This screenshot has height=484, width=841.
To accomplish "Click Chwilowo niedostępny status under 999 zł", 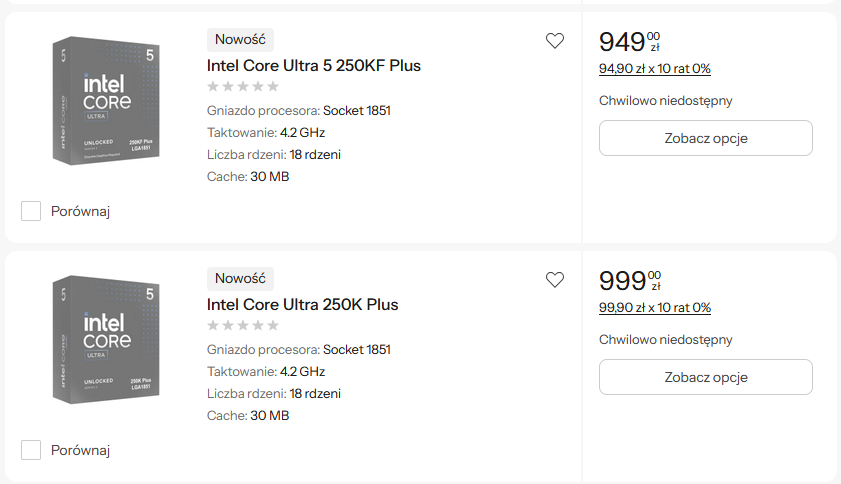I will 665,340.
